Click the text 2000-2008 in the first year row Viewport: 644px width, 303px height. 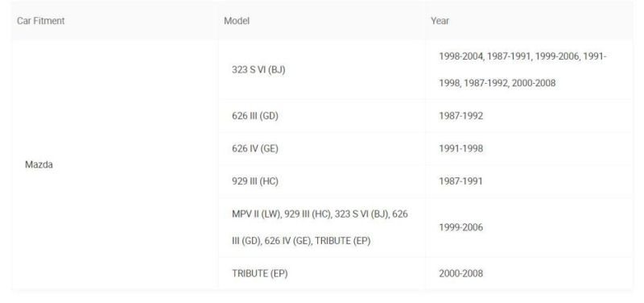pyautogui.click(x=534, y=83)
